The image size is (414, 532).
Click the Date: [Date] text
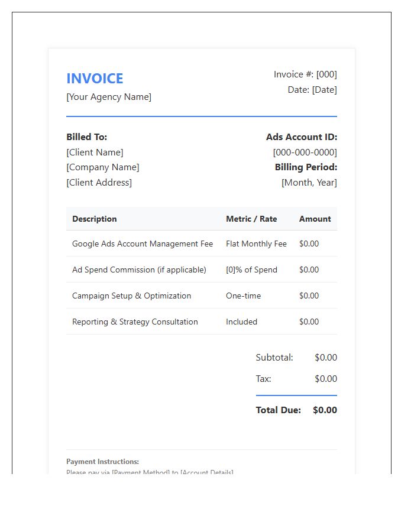(312, 90)
